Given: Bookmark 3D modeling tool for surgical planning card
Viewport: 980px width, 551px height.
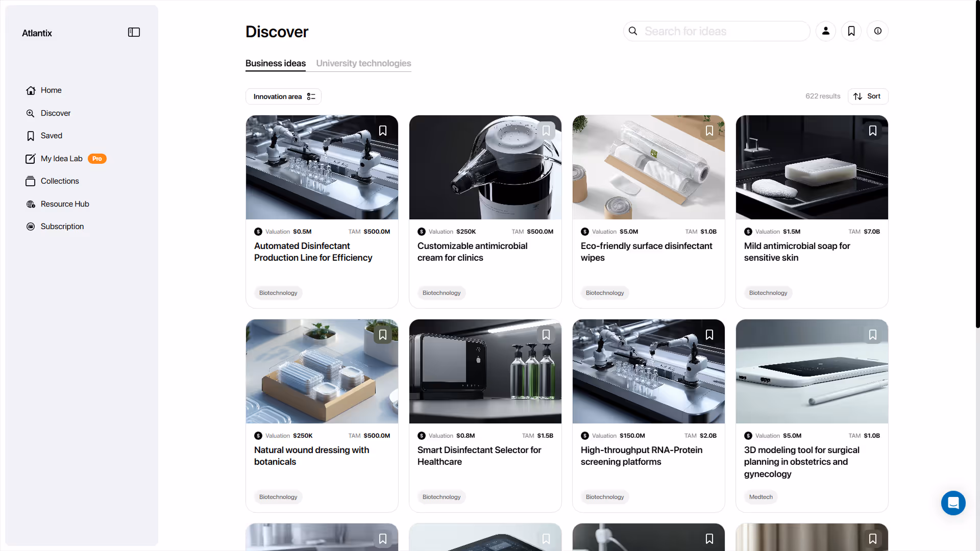Looking at the screenshot, I should [x=873, y=335].
